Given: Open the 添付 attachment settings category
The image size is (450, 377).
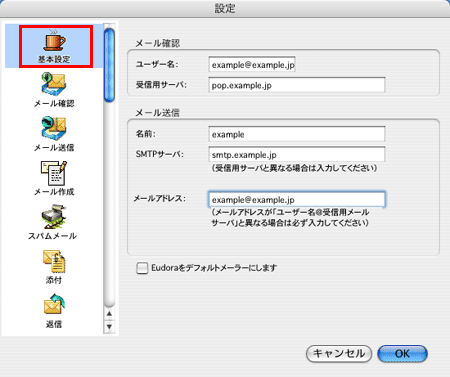Looking at the screenshot, I should pos(54,267).
